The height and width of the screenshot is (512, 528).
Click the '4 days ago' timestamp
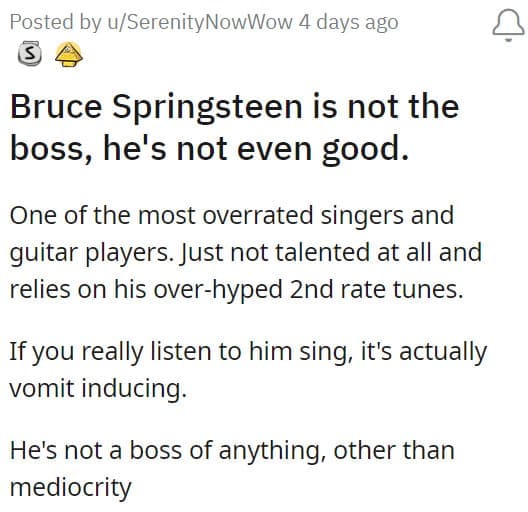349,22
